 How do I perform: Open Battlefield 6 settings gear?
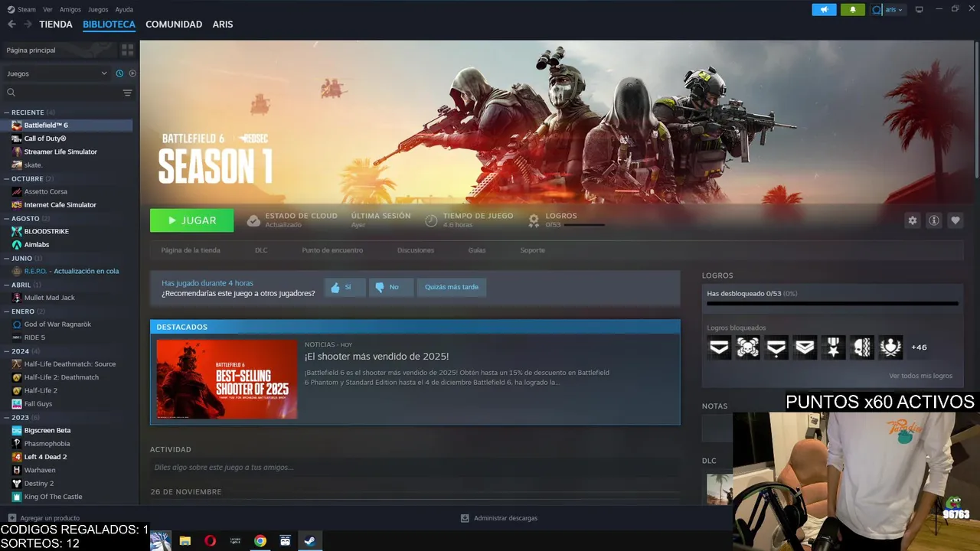(x=912, y=220)
